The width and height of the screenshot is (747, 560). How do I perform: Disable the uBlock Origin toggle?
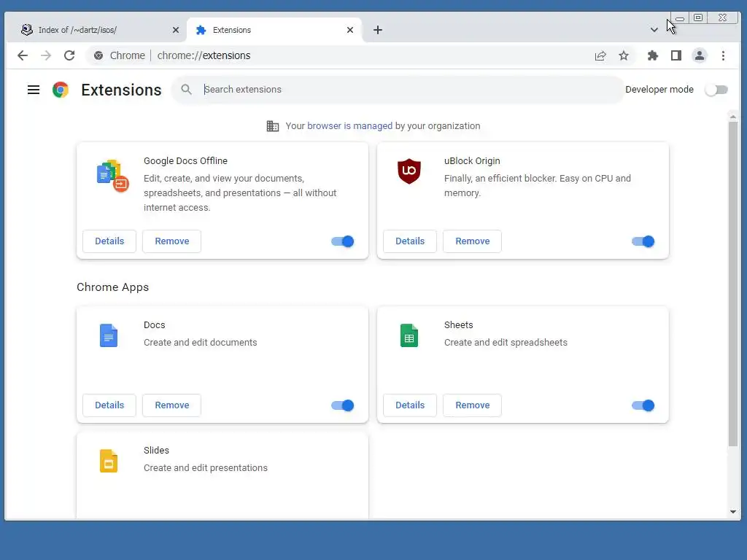(x=643, y=241)
